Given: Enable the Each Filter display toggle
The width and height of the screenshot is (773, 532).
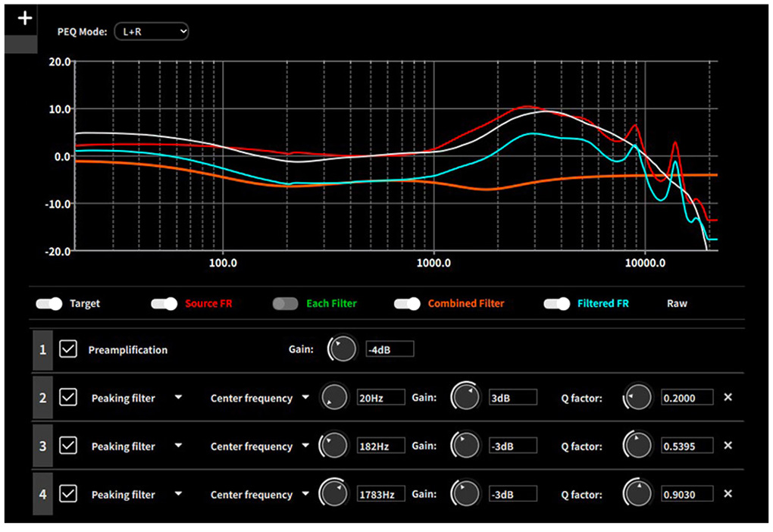Looking at the screenshot, I should 285,303.
